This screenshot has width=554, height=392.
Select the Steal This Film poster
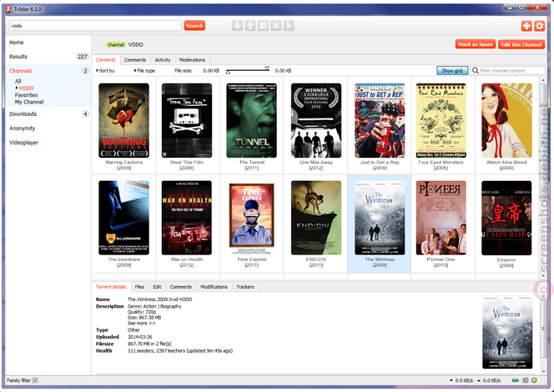(x=187, y=120)
